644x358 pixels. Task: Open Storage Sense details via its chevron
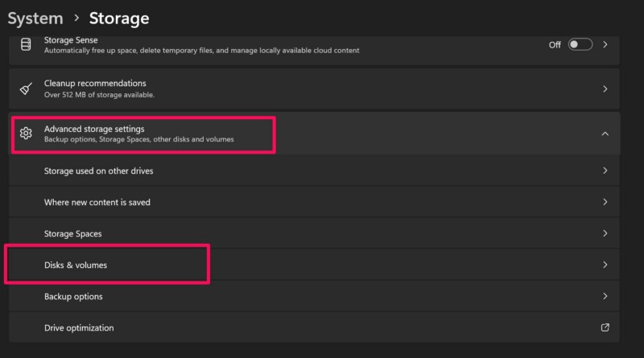605,44
